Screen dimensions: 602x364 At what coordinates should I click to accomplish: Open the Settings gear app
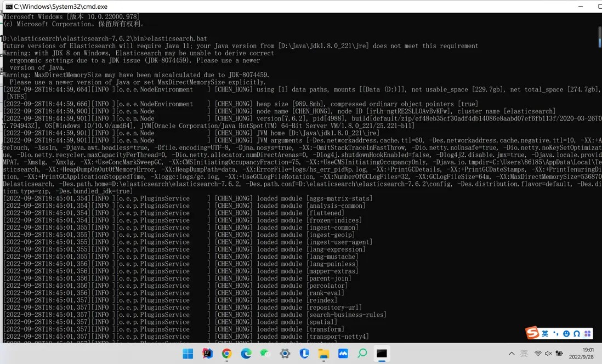pos(285,354)
